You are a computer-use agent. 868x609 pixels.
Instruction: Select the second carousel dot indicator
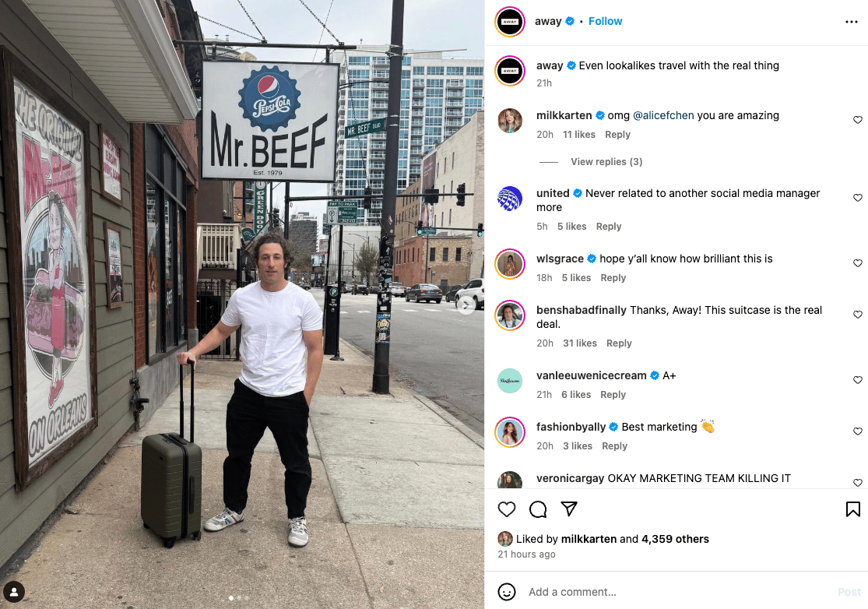click(x=238, y=598)
